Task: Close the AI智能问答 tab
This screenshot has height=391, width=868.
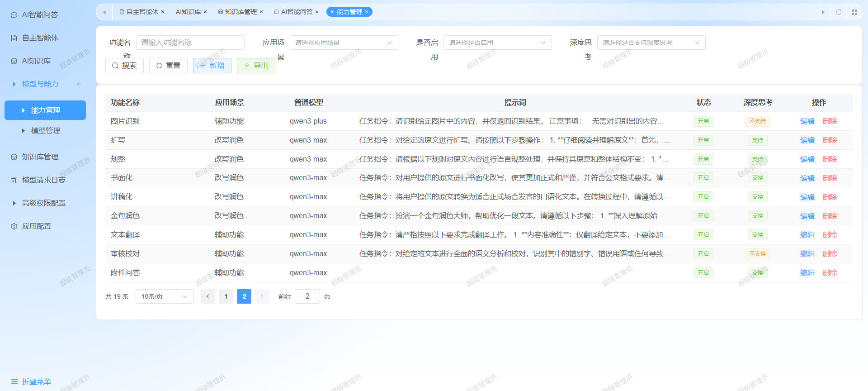Action: click(x=317, y=12)
